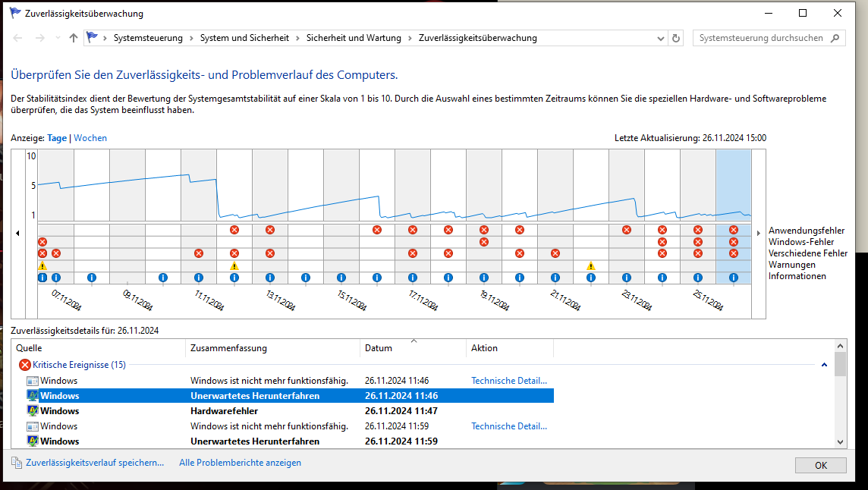Click the flag icon in the address bar
The image size is (868, 490).
coord(93,37)
